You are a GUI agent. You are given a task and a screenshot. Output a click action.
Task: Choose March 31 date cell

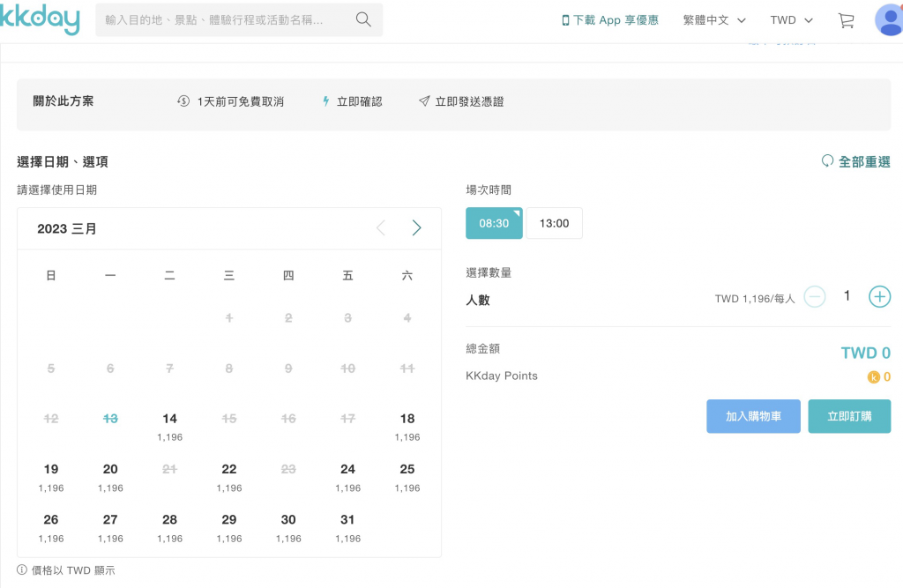coord(347,528)
